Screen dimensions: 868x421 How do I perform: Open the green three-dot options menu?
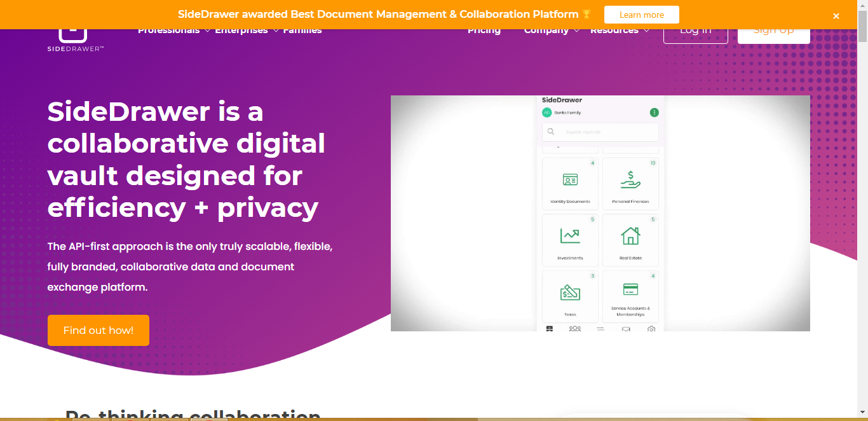click(654, 113)
